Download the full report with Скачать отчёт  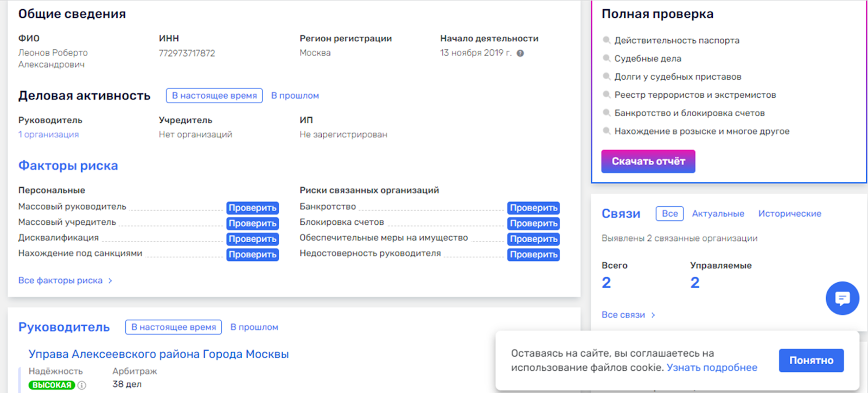coord(648,161)
